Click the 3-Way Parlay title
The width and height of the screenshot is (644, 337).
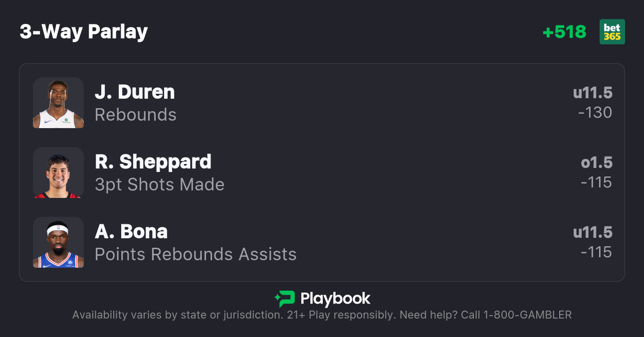coord(84,32)
